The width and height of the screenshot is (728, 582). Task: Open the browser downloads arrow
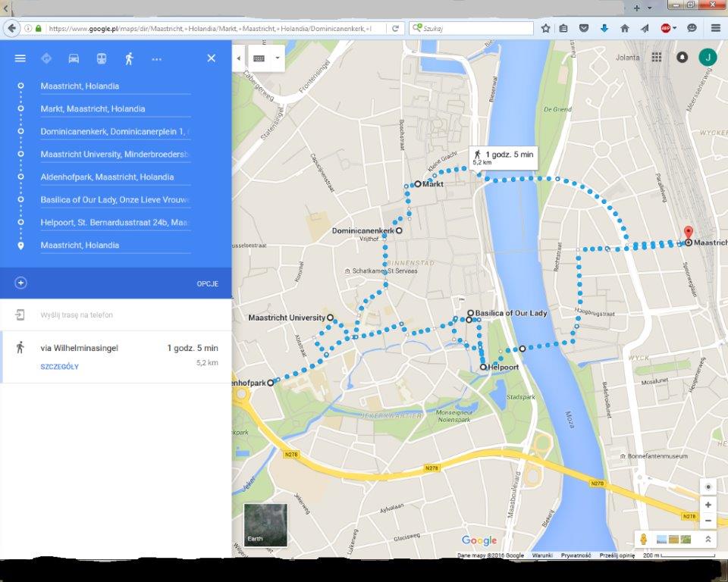point(604,28)
